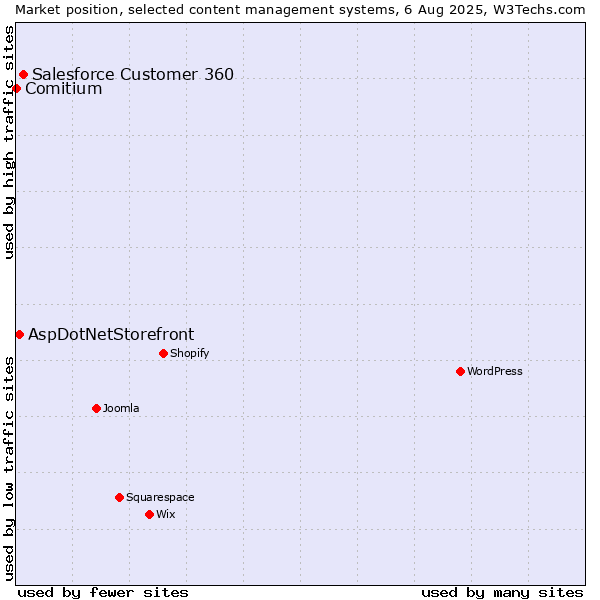This screenshot has height=600, width=600.
Task: Click the AspDotNetStorefront red data point
Action: [20, 335]
